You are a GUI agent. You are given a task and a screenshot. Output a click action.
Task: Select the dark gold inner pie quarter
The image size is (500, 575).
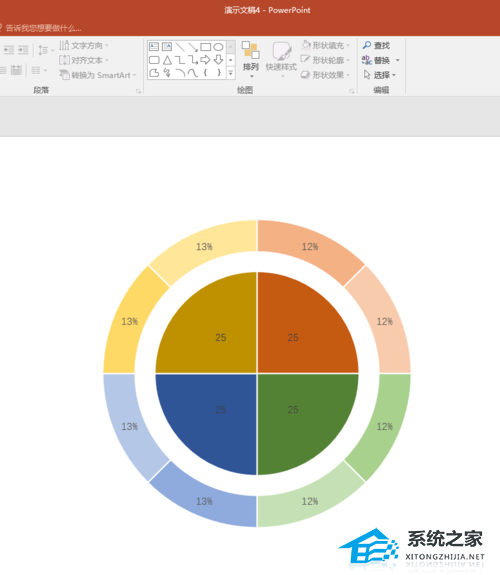(213, 330)
